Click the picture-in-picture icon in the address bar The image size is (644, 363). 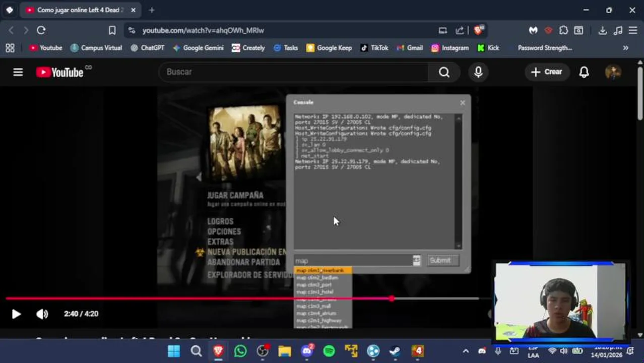click(x=442, y=30)
